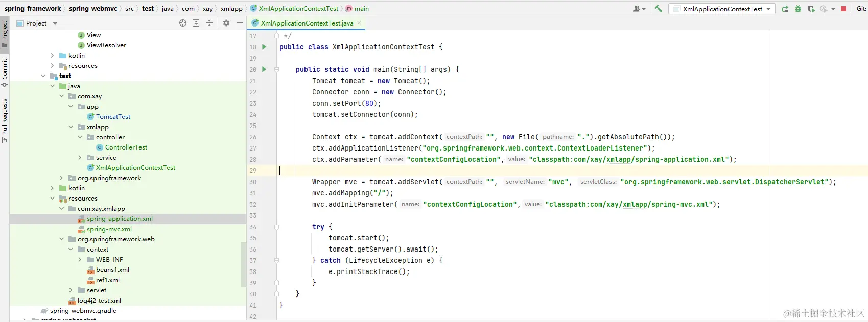
Task: Click Select Opened File target icon
Action: pos(183,23)
